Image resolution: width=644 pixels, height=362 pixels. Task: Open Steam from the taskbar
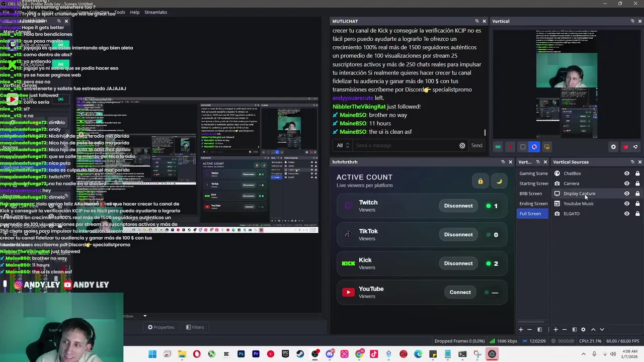[x=300, y=354]
